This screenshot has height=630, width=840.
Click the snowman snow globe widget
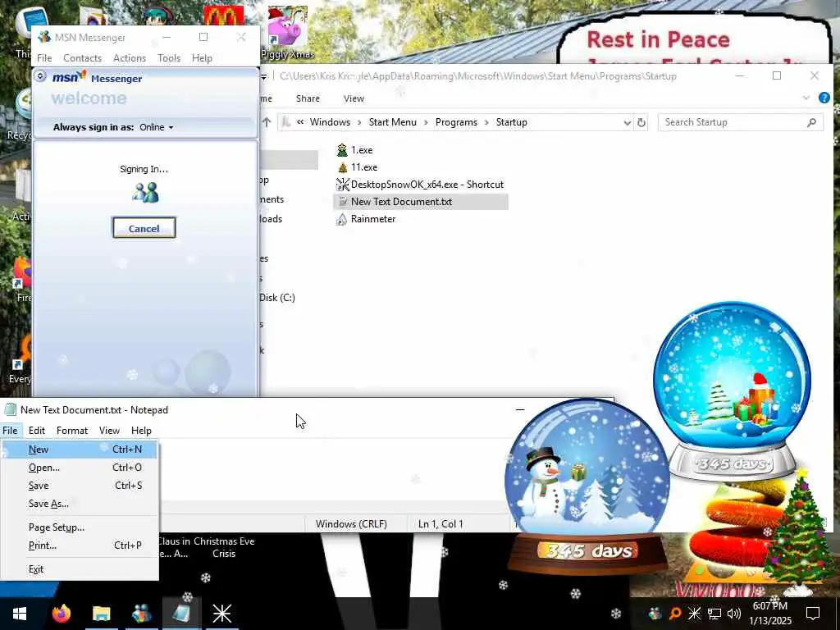pyautogui.click(x=587, y=486)
